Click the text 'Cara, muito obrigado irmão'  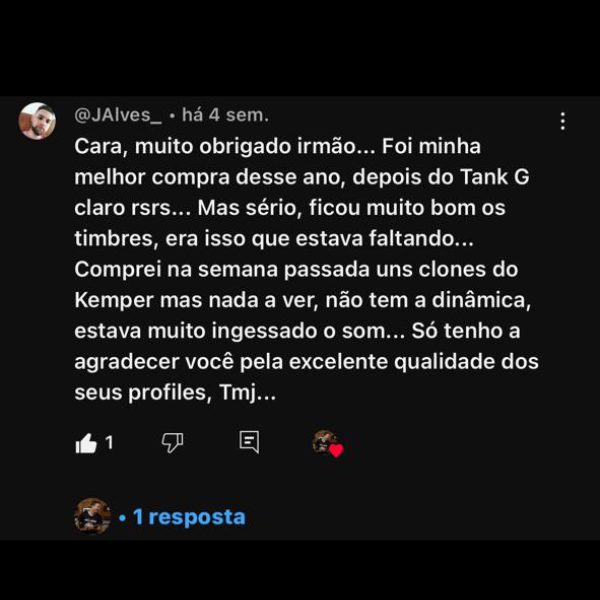point(215,147)
